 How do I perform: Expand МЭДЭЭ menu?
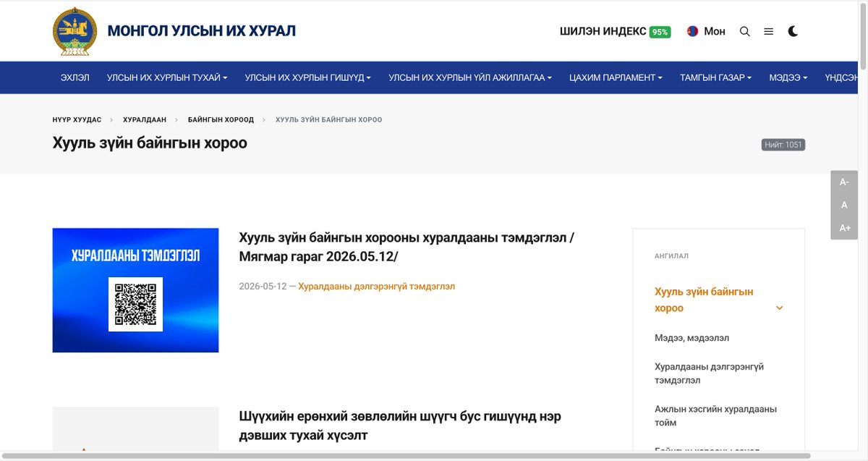(x=788, y=77)
